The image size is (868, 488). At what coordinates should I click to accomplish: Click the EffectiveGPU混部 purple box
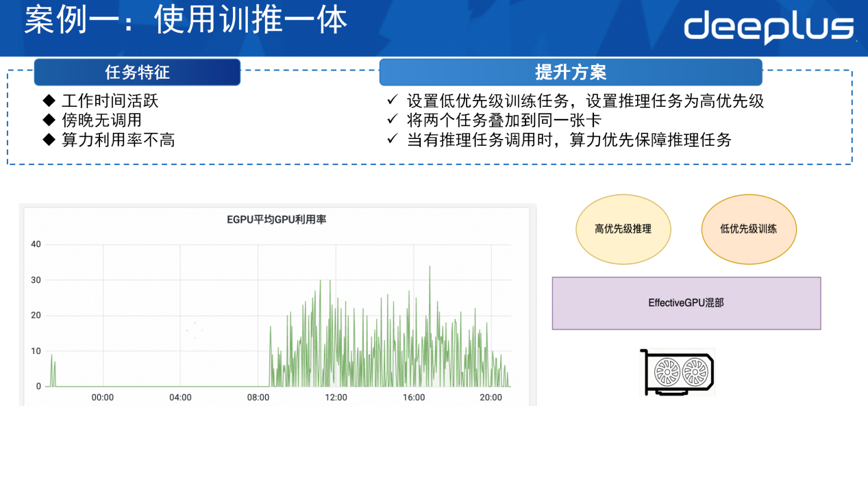pyautogui.click(x=686, y=303)
